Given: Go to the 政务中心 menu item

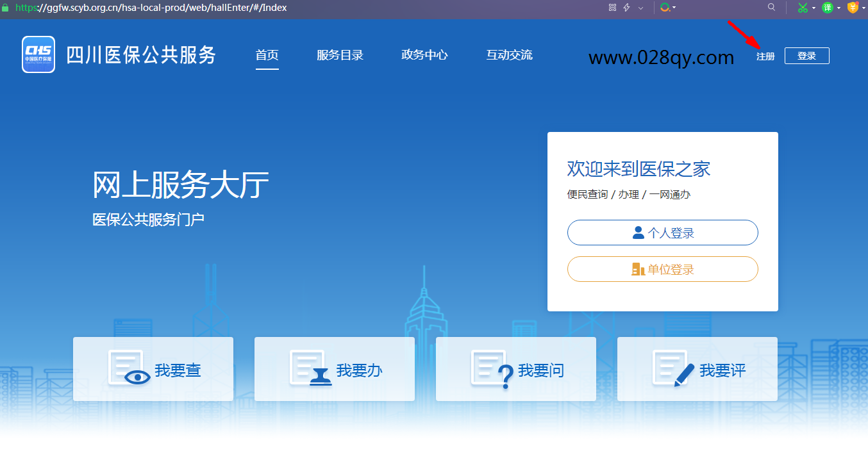Looking at the screenshot, I should tap(424, 55).
